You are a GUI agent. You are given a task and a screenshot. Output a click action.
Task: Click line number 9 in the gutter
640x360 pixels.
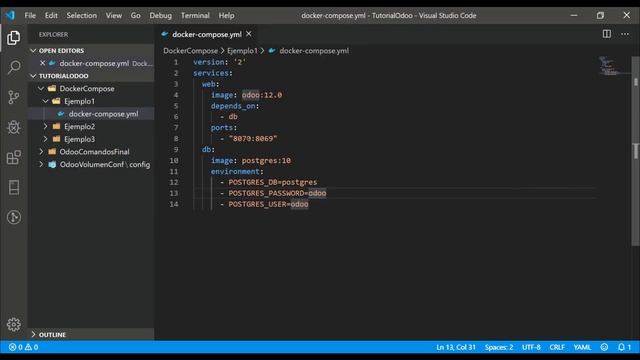pyautogui.click(x=176, y=149)
